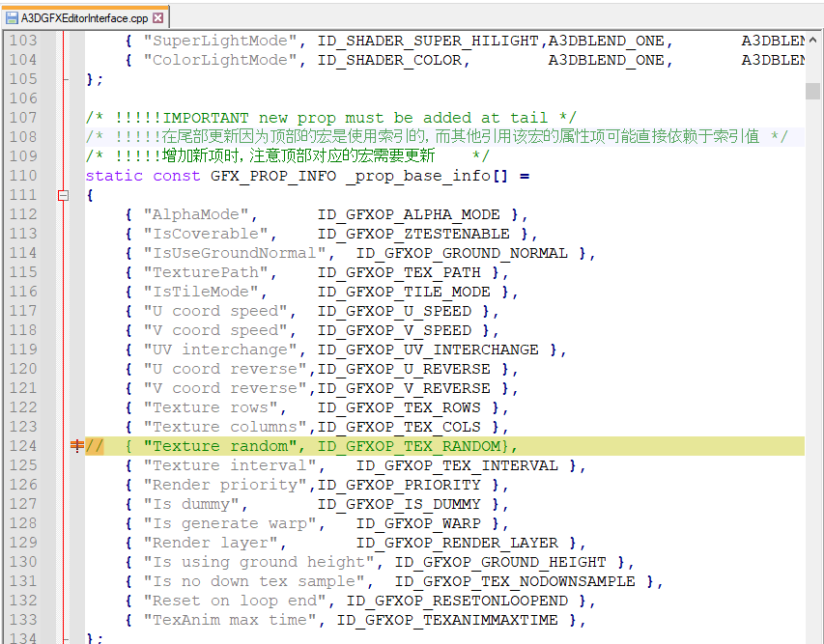The image size is (824, 644).
Task: Click ID_GFXOP_V_REVERSE identifier
Action: coord(404,388)
